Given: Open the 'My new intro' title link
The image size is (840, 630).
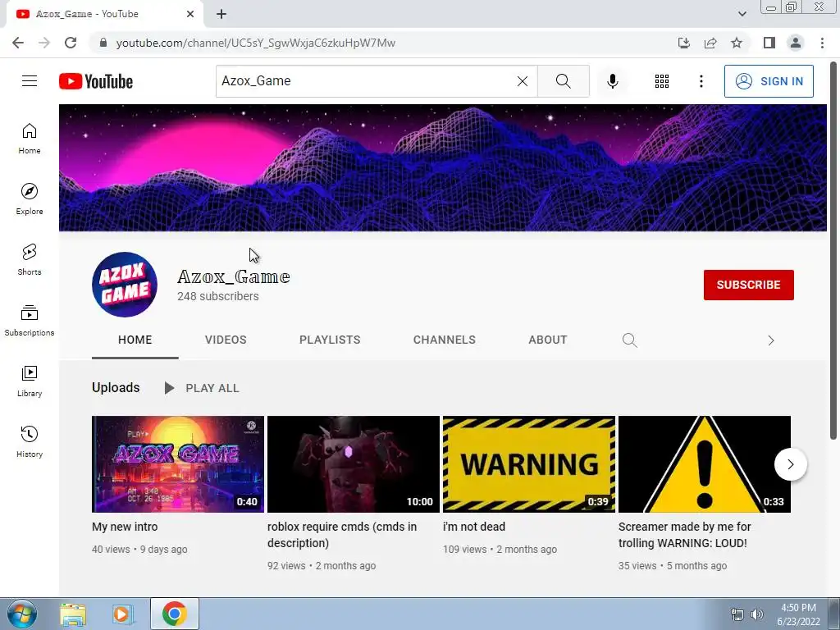Looking at the screenshot, I should click(125, 527).
